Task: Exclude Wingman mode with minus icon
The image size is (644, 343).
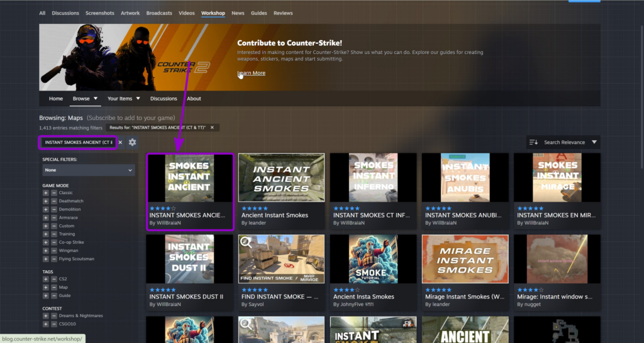Action: [x=54, y=251]
